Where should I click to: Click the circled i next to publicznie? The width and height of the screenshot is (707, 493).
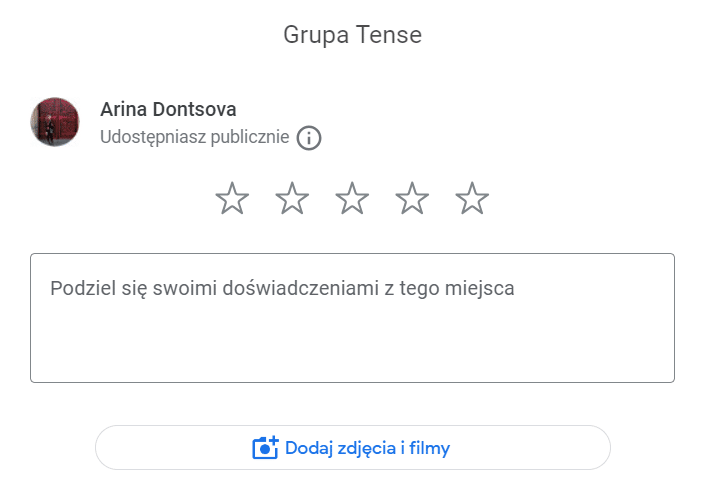[309, 138]
